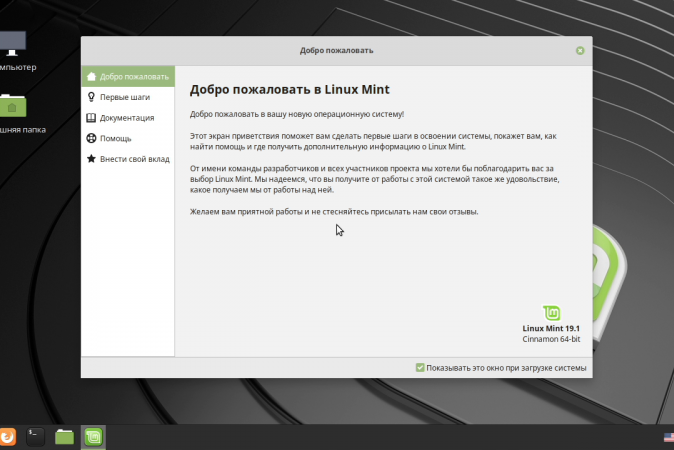Launch Firefox from the taskbar
Image resolution: width=674 pixels, height=450 pixels.
[7, 436]
